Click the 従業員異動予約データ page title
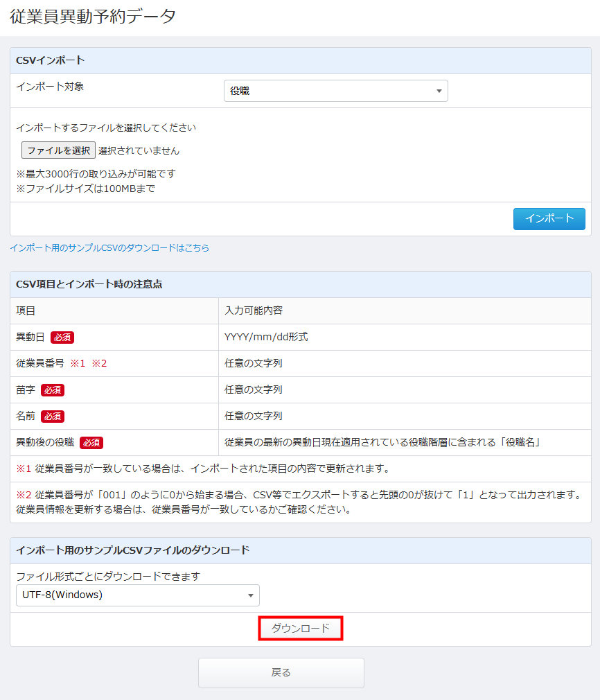This screenshot has height=700, width=600. pos(93,17)
